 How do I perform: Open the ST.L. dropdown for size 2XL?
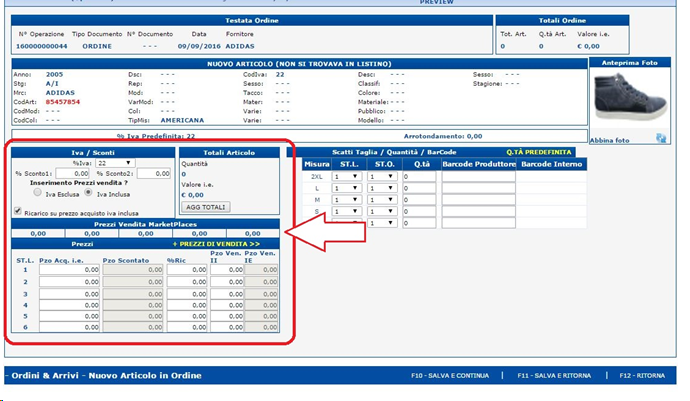[347, 177]
